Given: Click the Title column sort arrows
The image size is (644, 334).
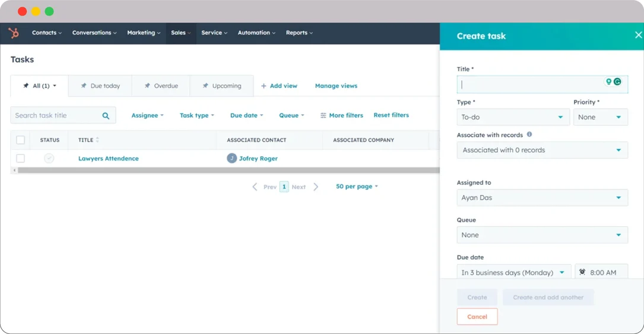Looking at the screenshot, I should (97, 140).
